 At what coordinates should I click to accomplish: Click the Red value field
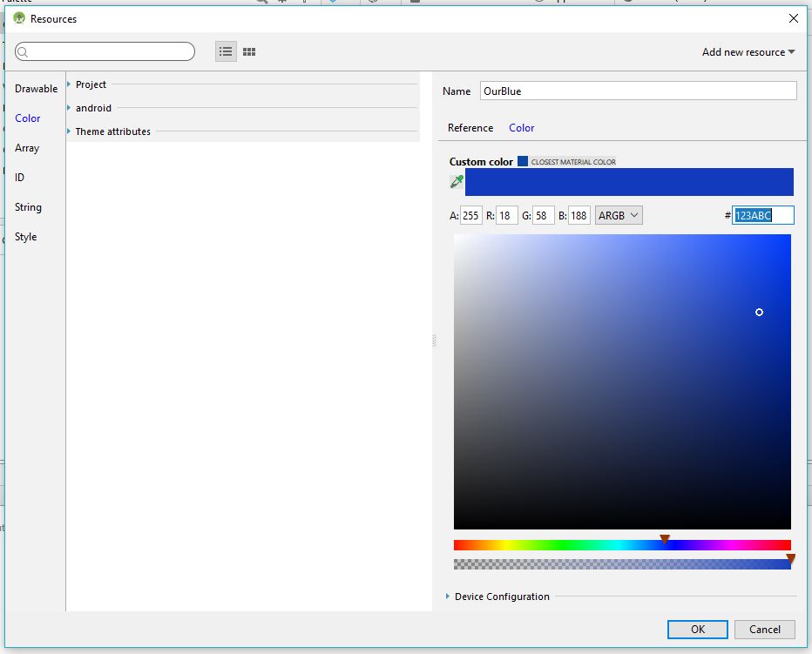tap(507, 215)
